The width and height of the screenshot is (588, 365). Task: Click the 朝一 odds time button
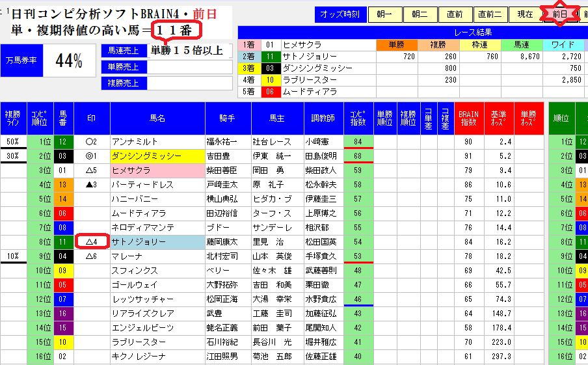point(385,14)
